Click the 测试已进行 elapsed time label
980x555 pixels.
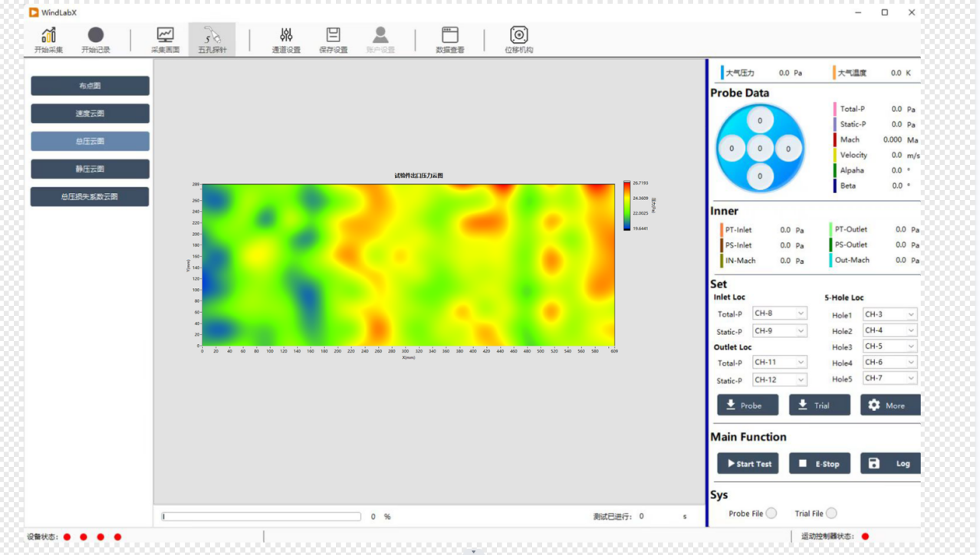[613, 517]
